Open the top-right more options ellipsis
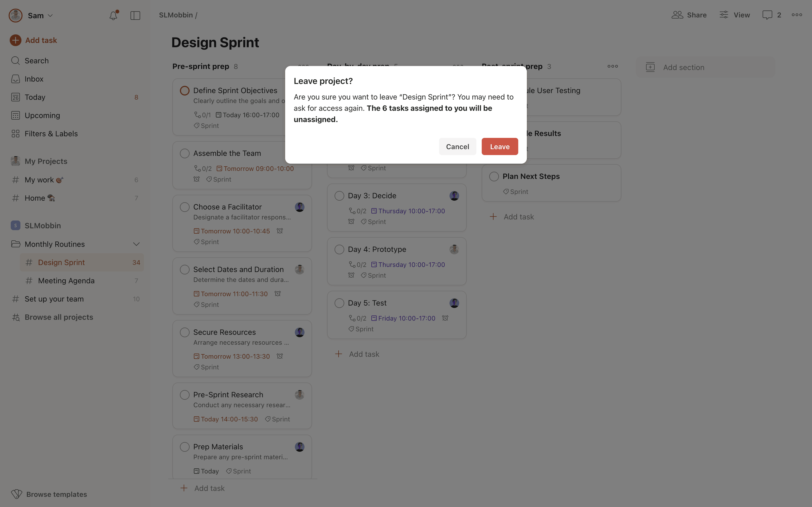The image size is (812, 507). [797, 15]
